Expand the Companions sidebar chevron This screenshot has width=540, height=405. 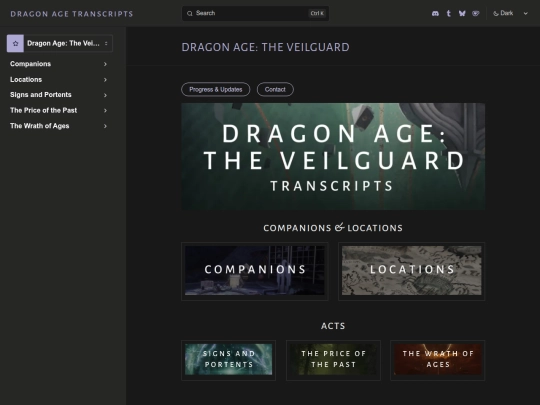coord(105,64)
